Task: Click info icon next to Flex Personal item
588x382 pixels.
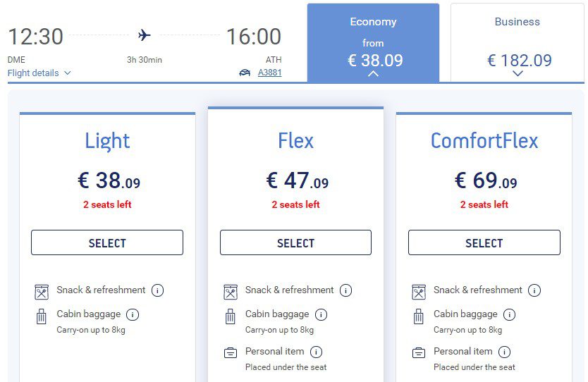Action: 316,352
